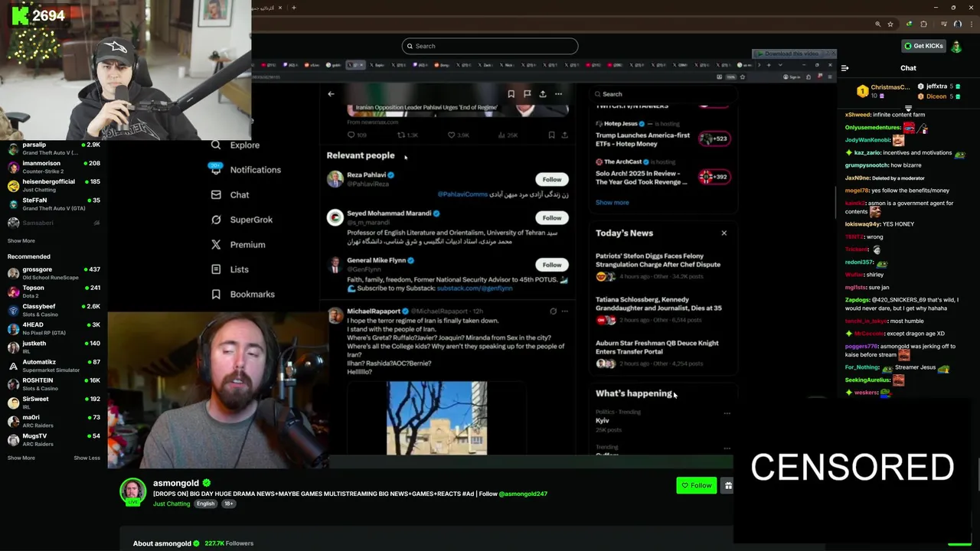This screenshot has width=980, height=551.
Task: Repost the post with 1.3K reposts
Action: click(407, 135)
